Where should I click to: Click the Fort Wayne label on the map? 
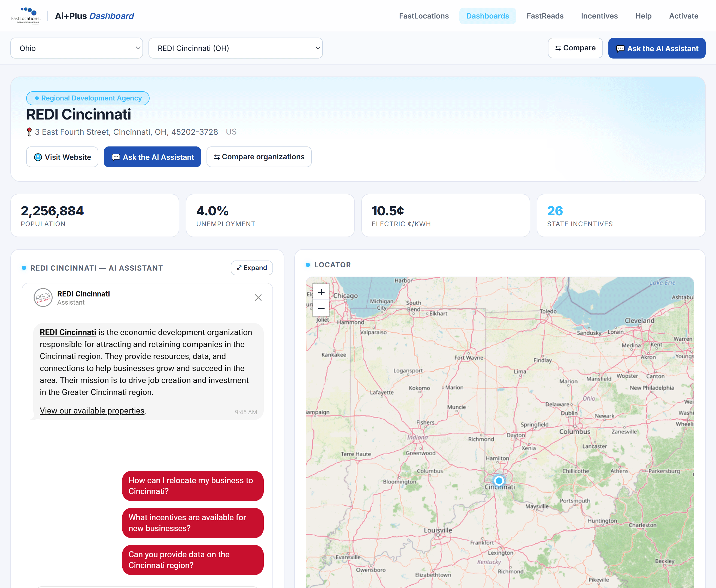tap(469, 358)
